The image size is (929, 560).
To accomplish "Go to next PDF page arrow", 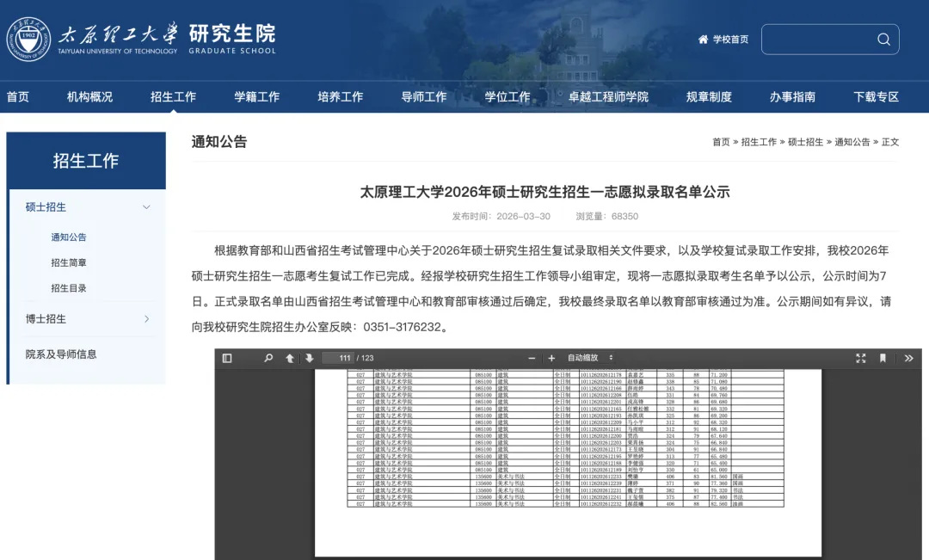I will point(310,358).
